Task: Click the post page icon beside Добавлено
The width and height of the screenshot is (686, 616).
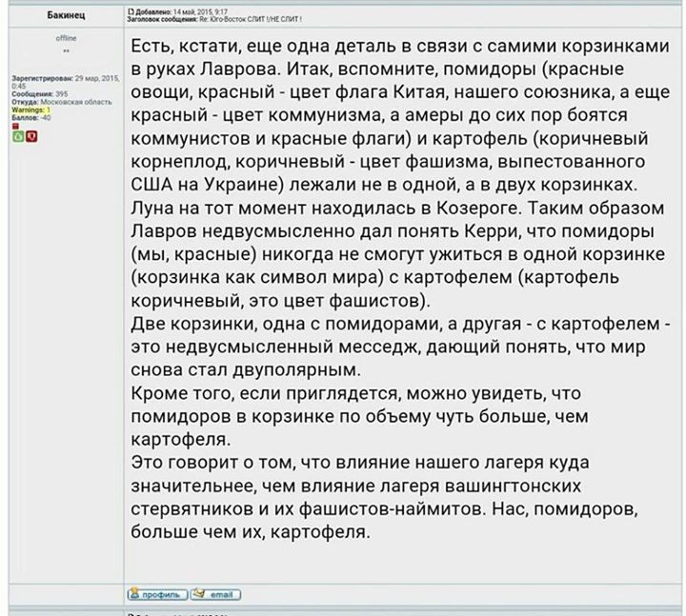Action: click(x=131, y=11)
